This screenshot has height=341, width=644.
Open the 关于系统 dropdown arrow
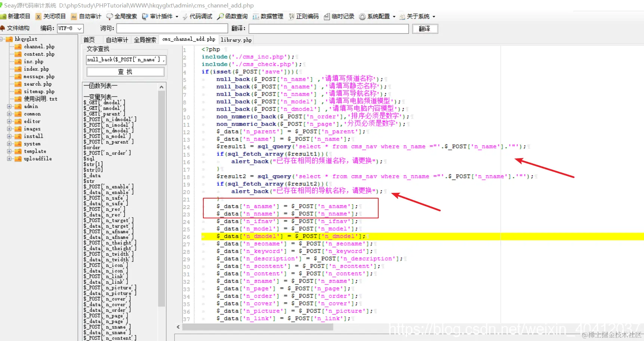point(434,17)
